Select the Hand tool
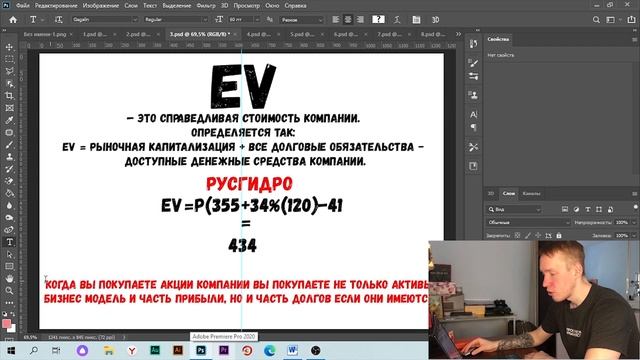The width and height of the screenshot is (640, 360). tap(9, 279)
